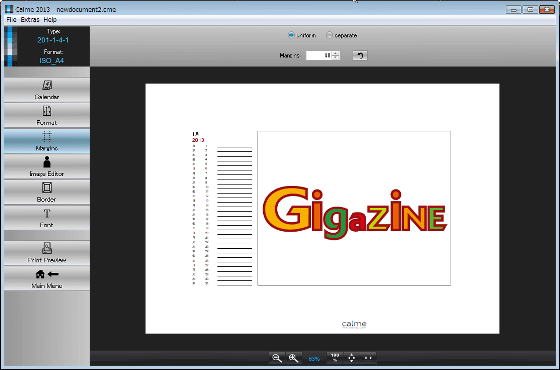Click the four-arrow fit-to-view icon
Image resolution: width=560 pixels, height=370 pixels.
pyautogui.click(x=351, y=358)
